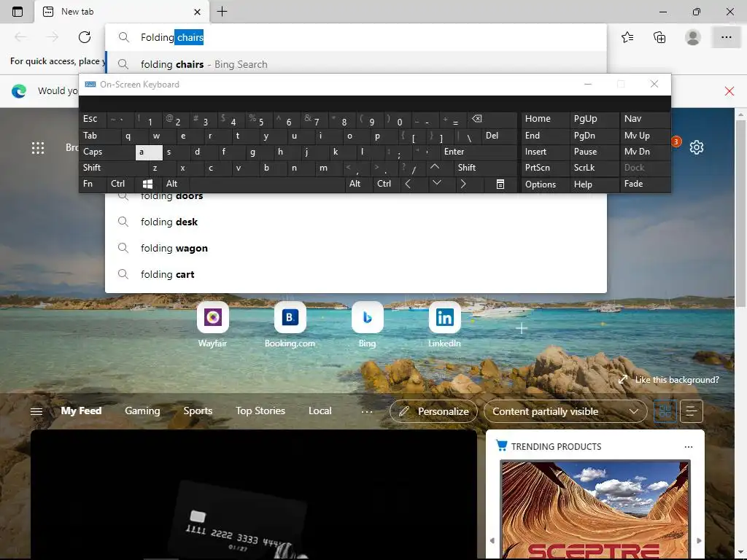Tap the Home key on keyboard
Image resolution: width=747 pixels, height=560 pixels.
tap(545, 119)
